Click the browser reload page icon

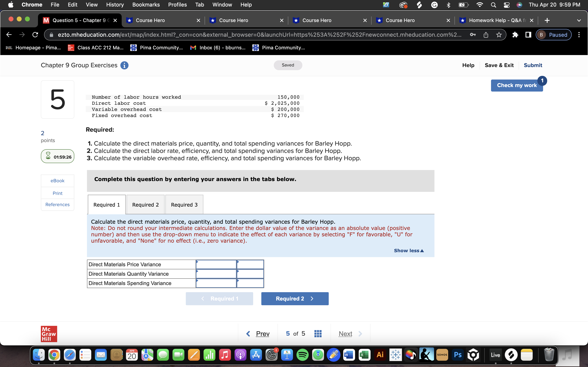pyautogui.click(x=35, y=35)
